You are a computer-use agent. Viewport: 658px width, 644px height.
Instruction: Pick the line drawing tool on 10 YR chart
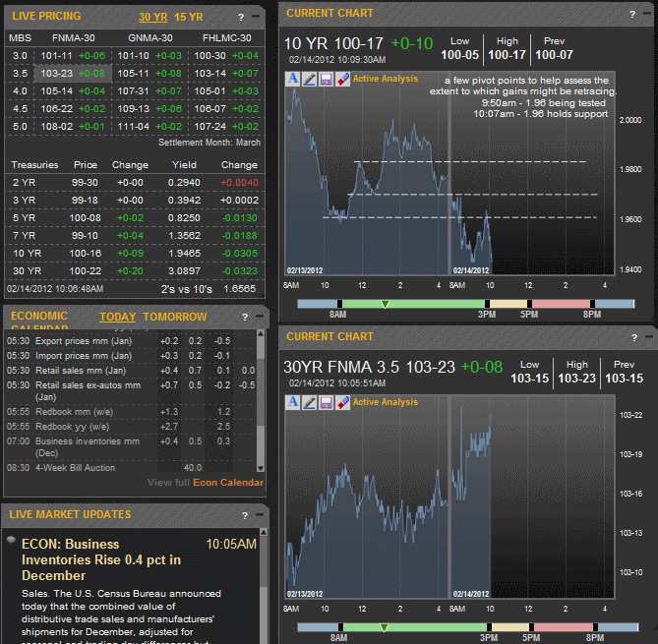[x=310, y=80]
